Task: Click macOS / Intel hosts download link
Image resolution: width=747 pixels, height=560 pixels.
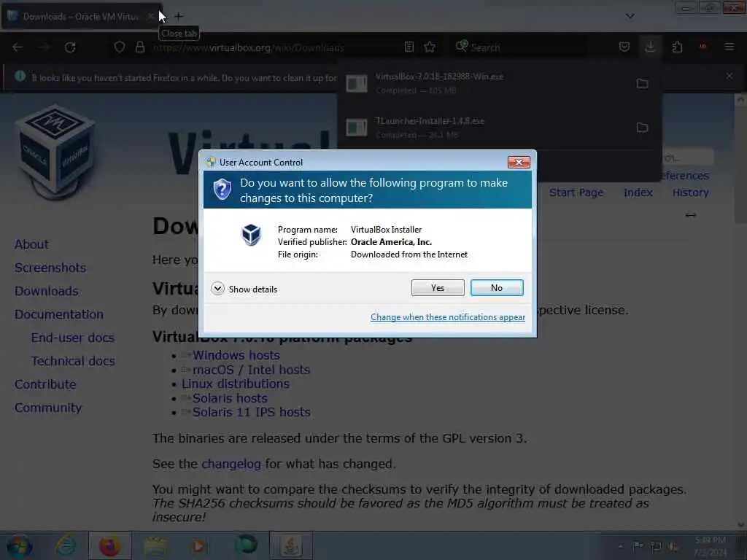Action: coord(251,370)
